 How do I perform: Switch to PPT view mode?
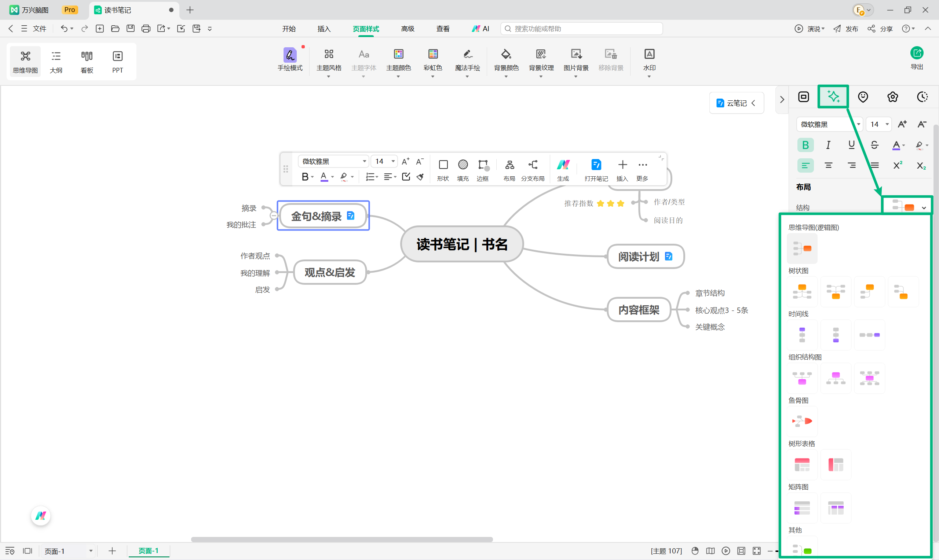(117, 62)
